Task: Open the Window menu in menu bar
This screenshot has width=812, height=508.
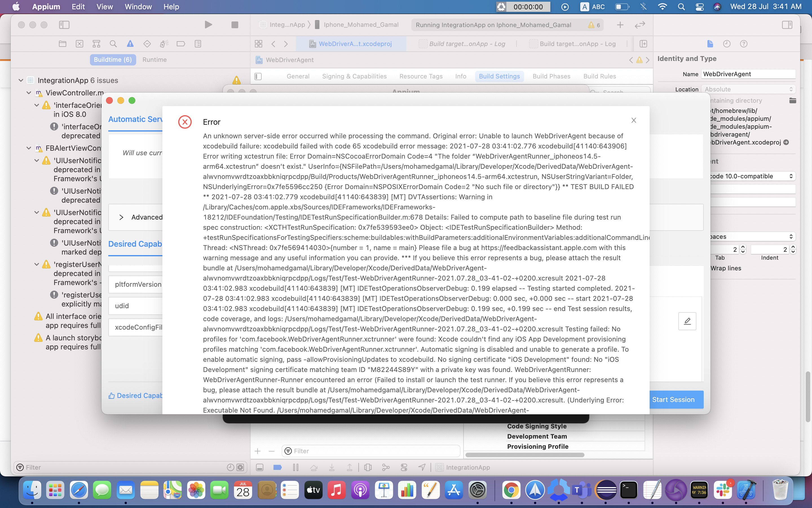Action: 138,7
